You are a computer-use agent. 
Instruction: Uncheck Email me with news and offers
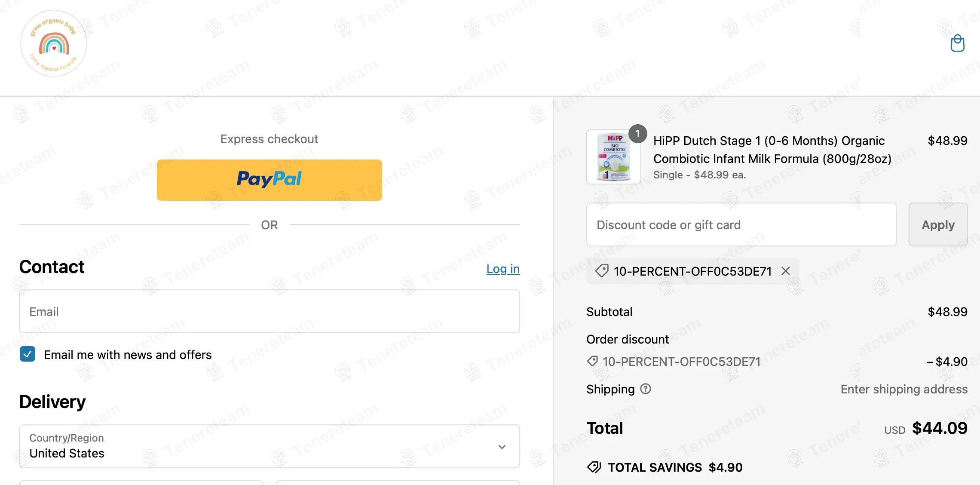[x=28, y=354]
